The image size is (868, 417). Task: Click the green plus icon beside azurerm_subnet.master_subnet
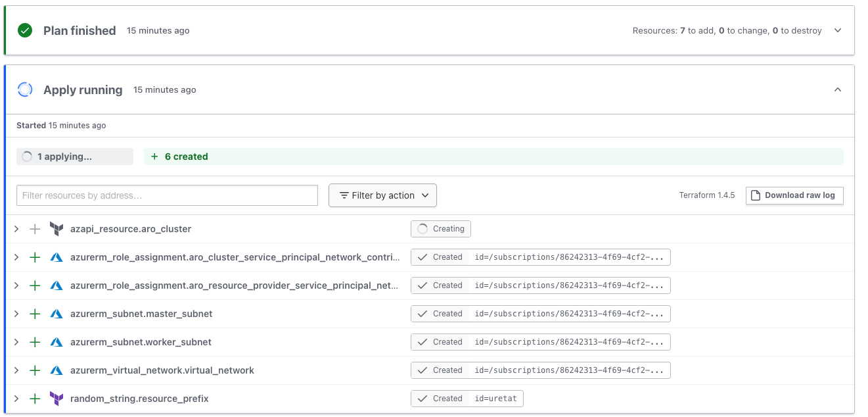pos(35,314)
